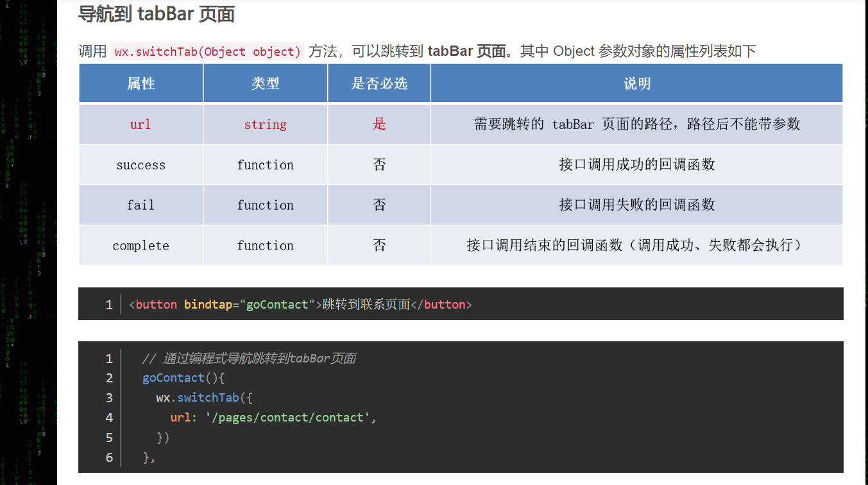Click 否 in the success row

[x=379, y=165]
